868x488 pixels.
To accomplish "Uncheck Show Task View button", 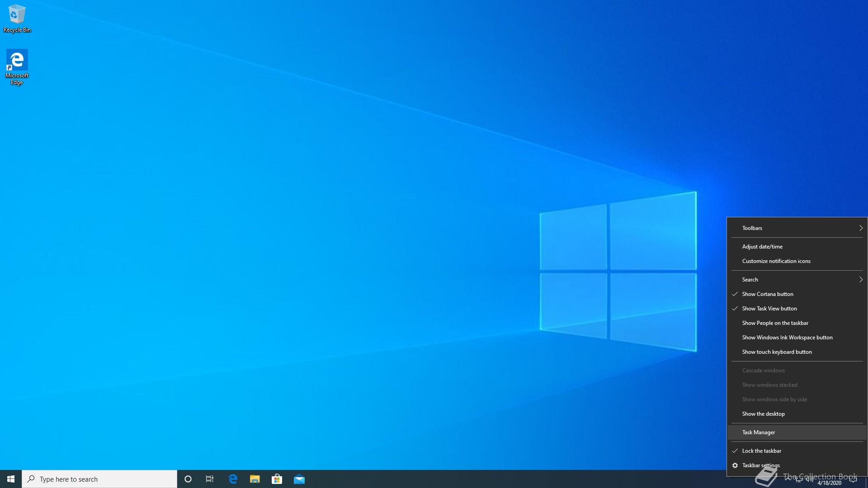I will tap(797, 309).
